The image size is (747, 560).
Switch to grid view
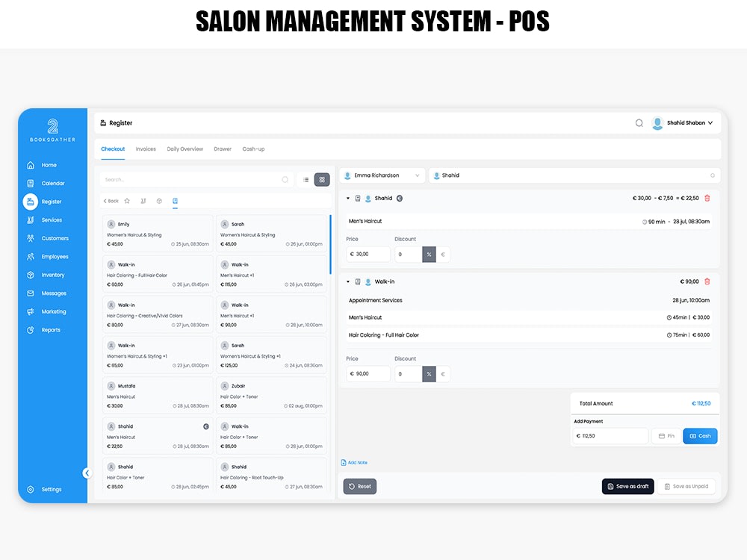tap(322, 179)
